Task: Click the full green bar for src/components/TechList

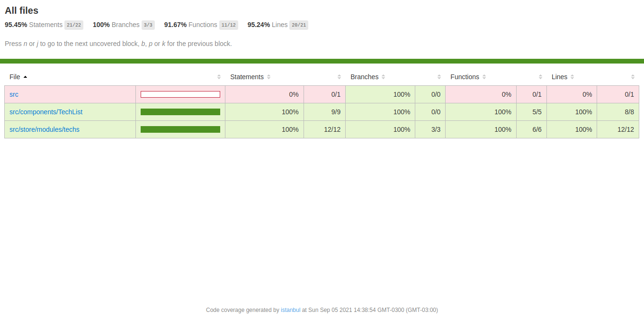Action: [x=180, y=112]
